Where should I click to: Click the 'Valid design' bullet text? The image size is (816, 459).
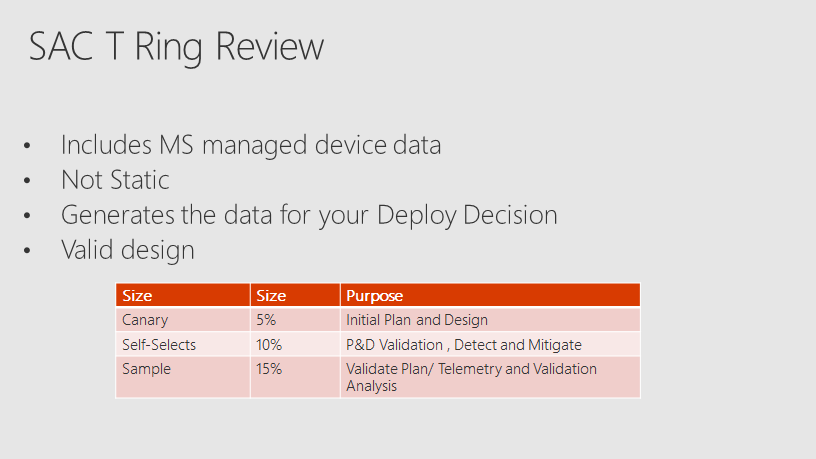point(128,250)
